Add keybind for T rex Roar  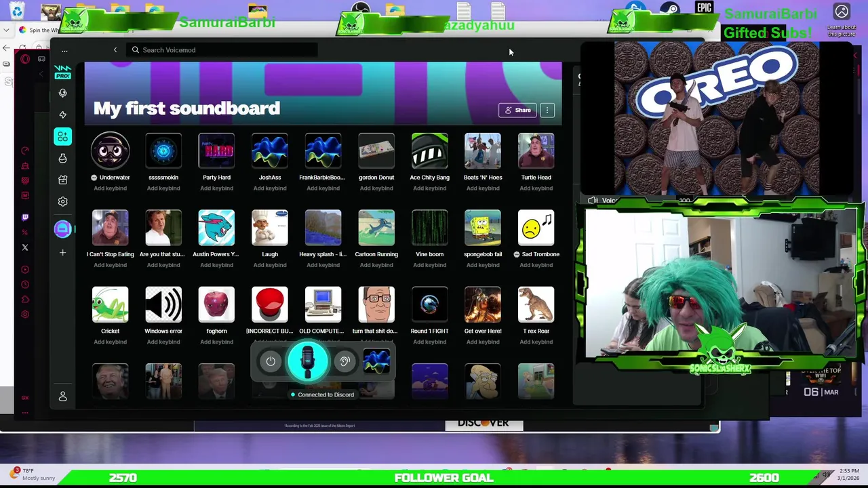click(536, 342)
